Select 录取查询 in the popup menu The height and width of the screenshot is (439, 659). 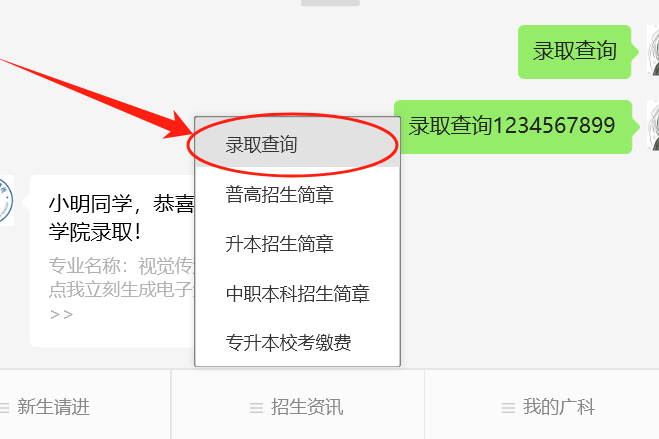pos(298,144)
